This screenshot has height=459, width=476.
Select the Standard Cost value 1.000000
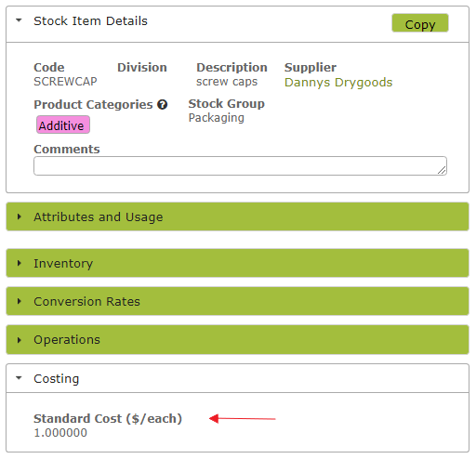pyautogui.click(x=60, y=433)
